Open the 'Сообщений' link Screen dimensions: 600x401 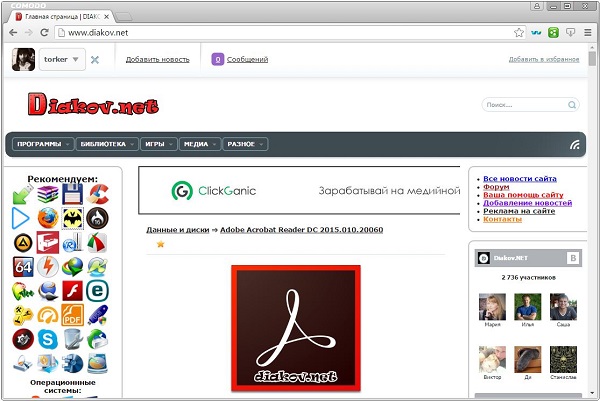click(x=247, y=59)
